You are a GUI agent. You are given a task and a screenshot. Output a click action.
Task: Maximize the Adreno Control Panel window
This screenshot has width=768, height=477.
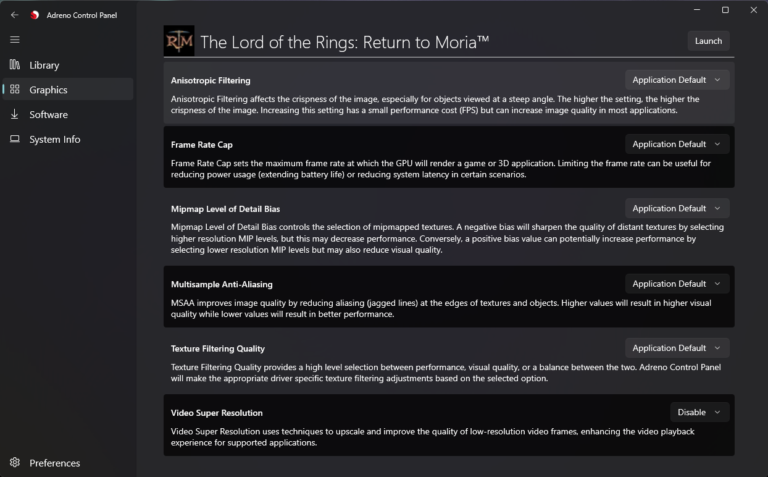(725, 10)
